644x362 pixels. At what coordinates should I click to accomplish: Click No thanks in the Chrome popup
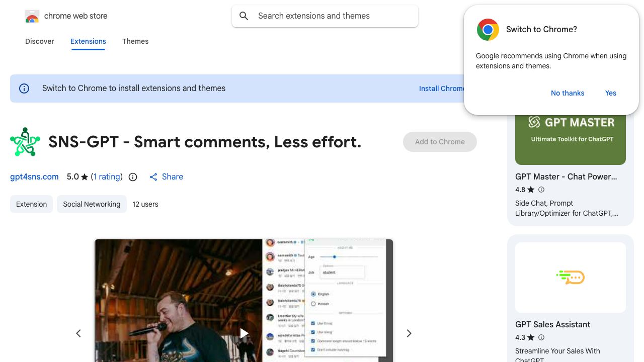[568, 93]
